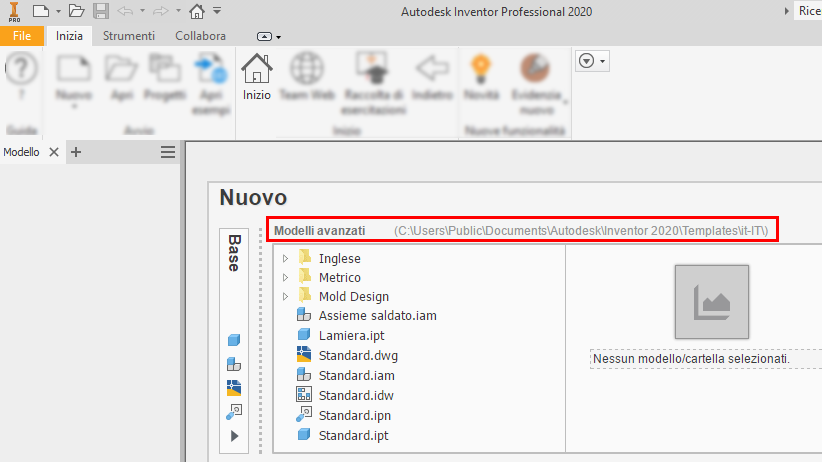Click the Base vertical tab
822x462 pixels.
click(x=234, y=253)
